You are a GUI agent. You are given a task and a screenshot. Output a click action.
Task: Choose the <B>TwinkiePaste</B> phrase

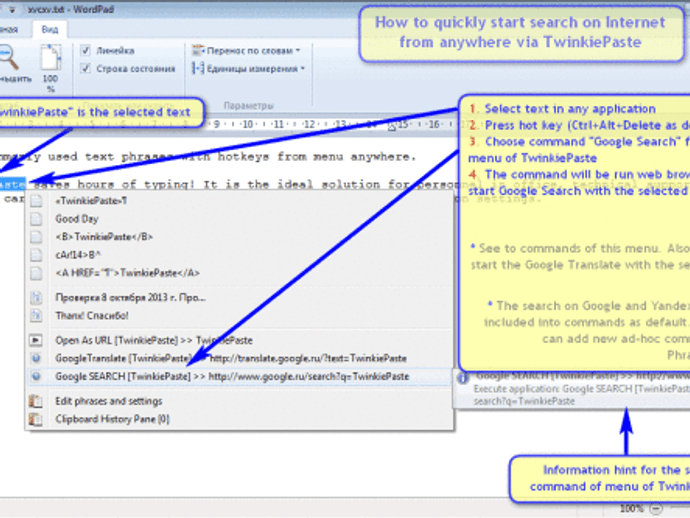coord(240,237)
